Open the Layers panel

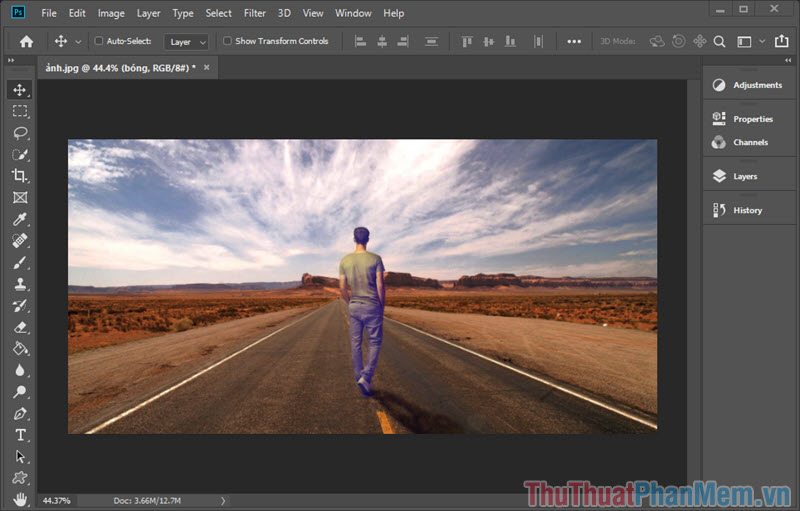pos(749,176)
